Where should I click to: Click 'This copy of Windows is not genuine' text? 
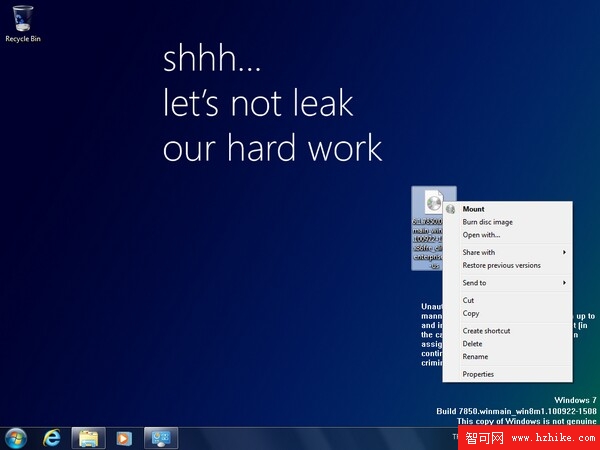pyautogui.click(x=527, y=421)
